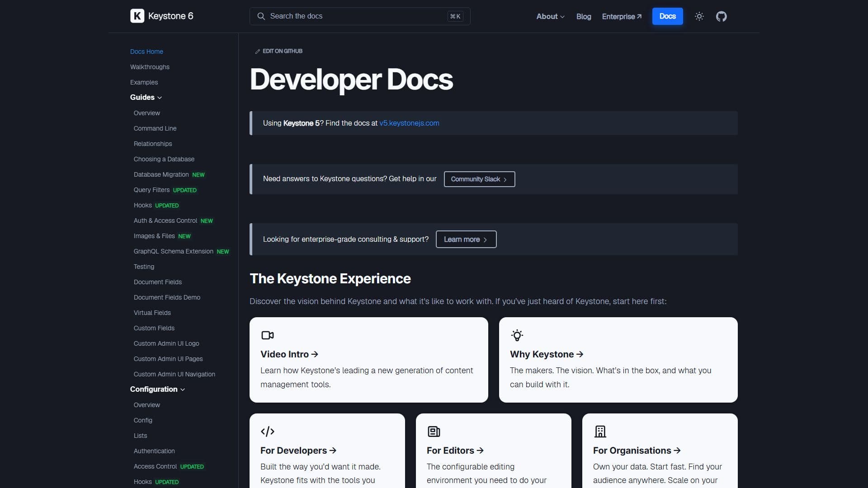Click the Keystone K logo icon
This screenshot has height=488, width=868.
click(x=137, y=16)
